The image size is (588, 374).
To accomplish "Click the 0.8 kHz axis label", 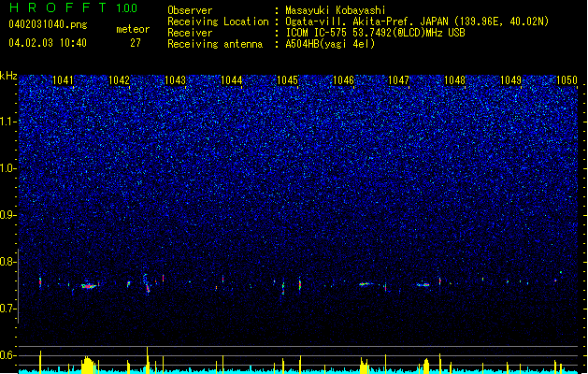I will point(7,262).
